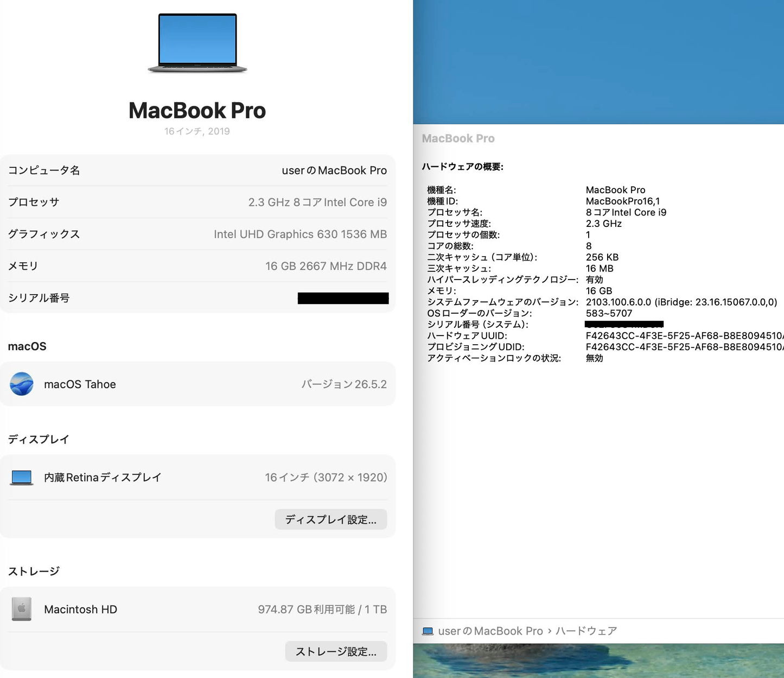The height and width of the screenshot is (678, 784).
Task: Click the Macintosh HD drive icon
Action: [22, 609]
